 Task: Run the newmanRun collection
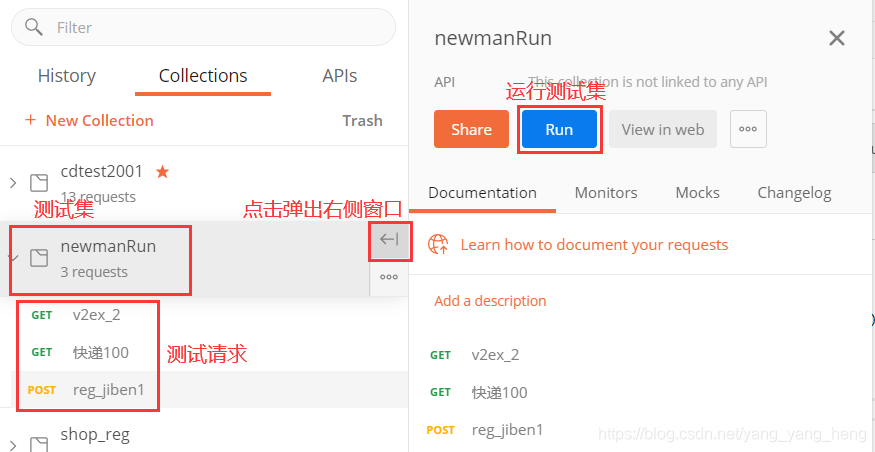(559, 129)
